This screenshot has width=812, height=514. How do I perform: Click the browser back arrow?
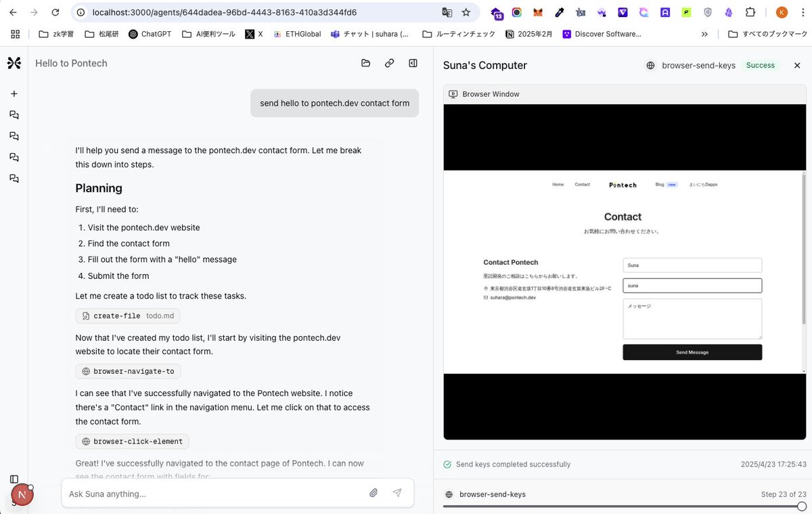coord(13,12)
